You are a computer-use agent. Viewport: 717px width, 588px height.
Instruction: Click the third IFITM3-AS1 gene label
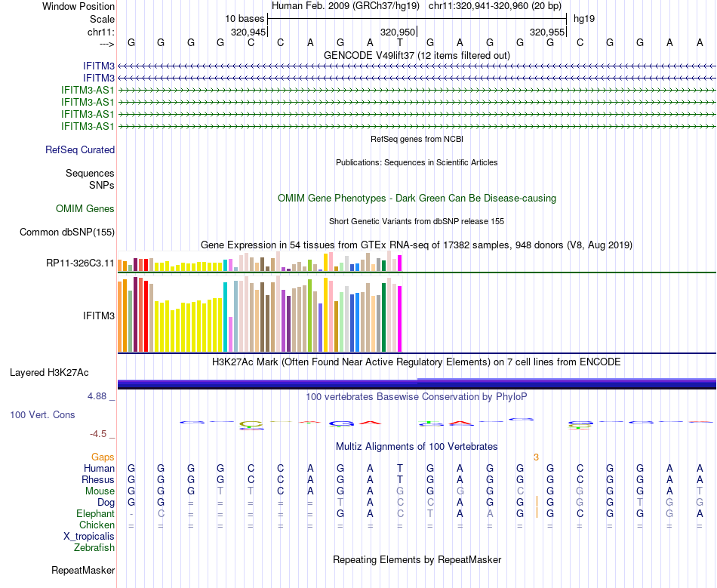[88, 114]
